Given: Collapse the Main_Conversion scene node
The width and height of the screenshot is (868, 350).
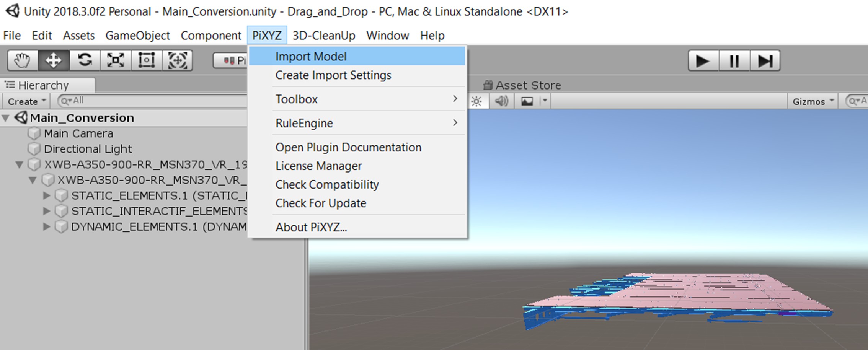Looking at the screenshot, I should (6, 118).
